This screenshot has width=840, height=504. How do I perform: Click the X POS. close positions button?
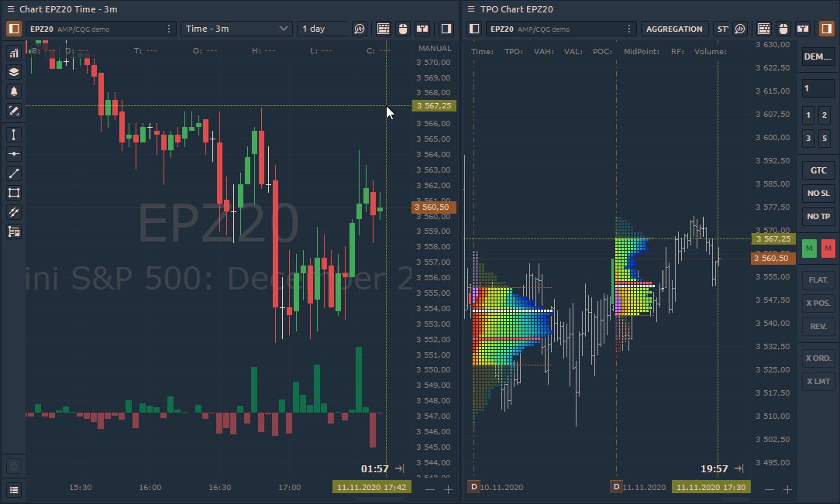point(818,303)
